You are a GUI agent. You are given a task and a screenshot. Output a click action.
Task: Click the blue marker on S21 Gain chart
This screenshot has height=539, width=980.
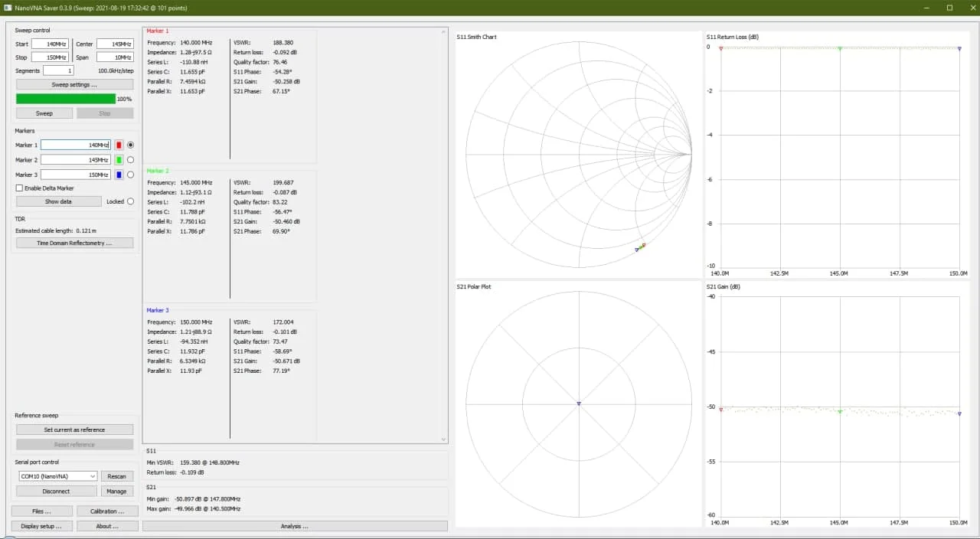click(959, 413)
